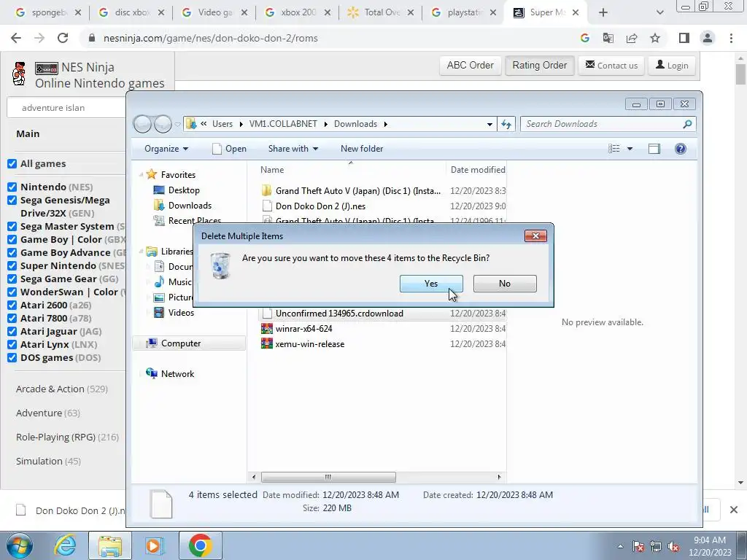
Task: Toggle Sega Game Gear checkbox
Action: [12, 279]
